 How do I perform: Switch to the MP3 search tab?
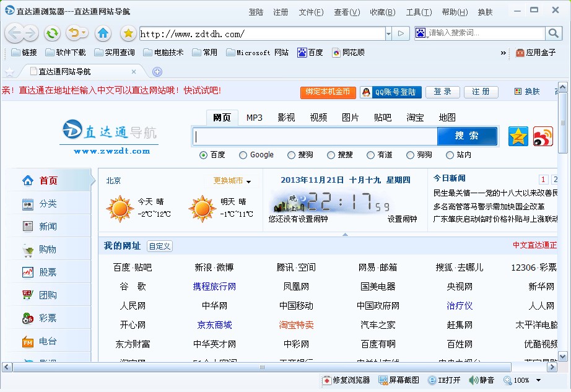254,118
